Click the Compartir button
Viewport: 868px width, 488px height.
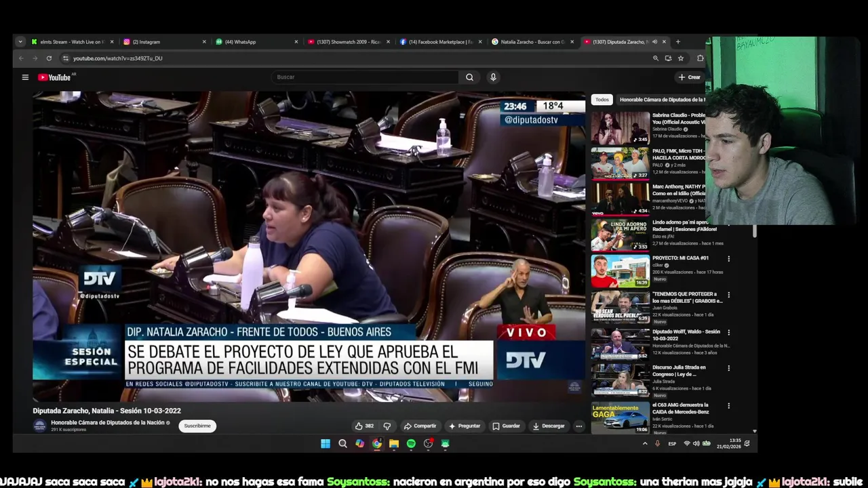click(x=420, y=426)
